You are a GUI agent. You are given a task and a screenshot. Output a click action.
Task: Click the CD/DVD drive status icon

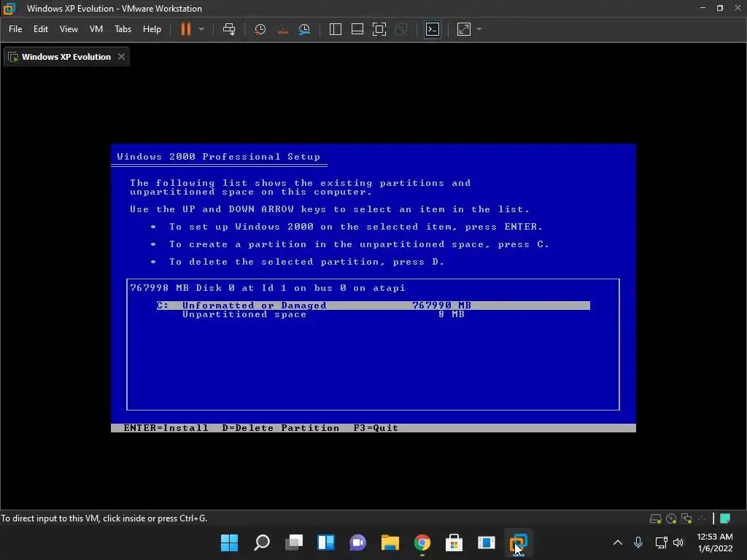coord(671,518)
